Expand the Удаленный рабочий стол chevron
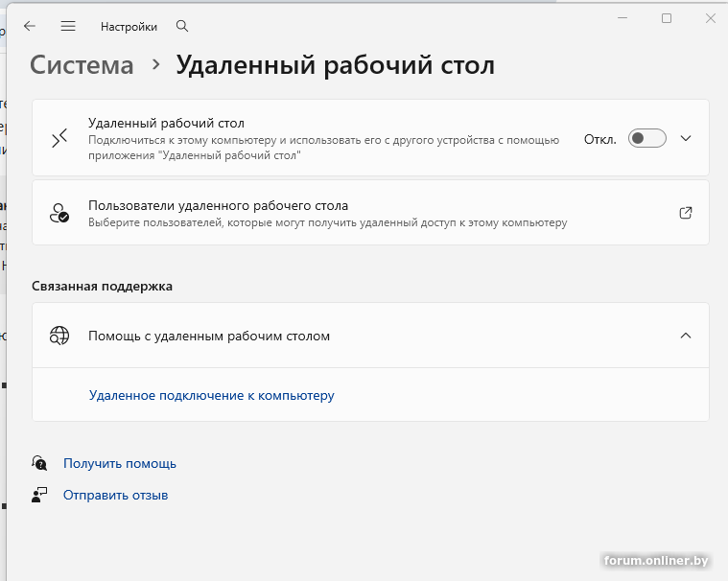 pos(685,138)
